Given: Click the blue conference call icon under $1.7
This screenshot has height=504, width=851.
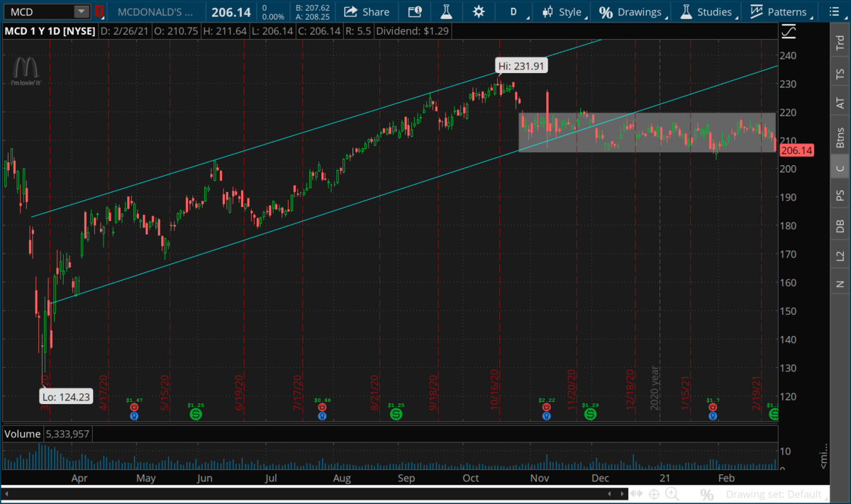Looking at the screenshot, I should click(x=714, y=417).
